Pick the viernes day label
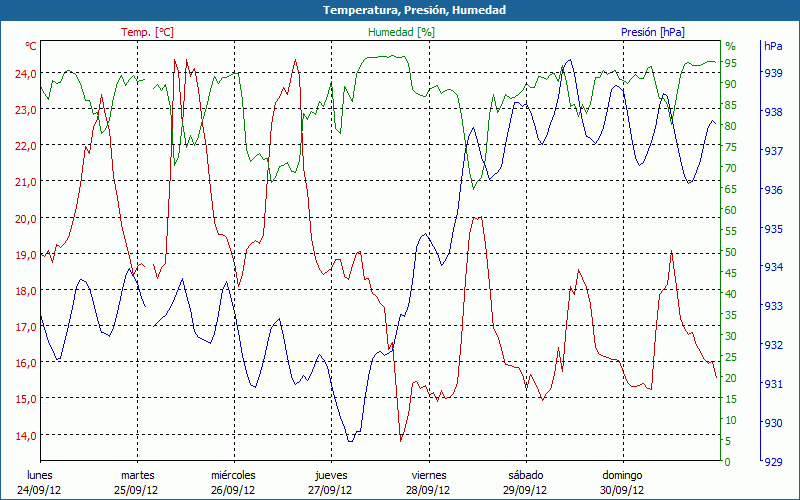Screen dimensions: 800x500 click(428, 475)
